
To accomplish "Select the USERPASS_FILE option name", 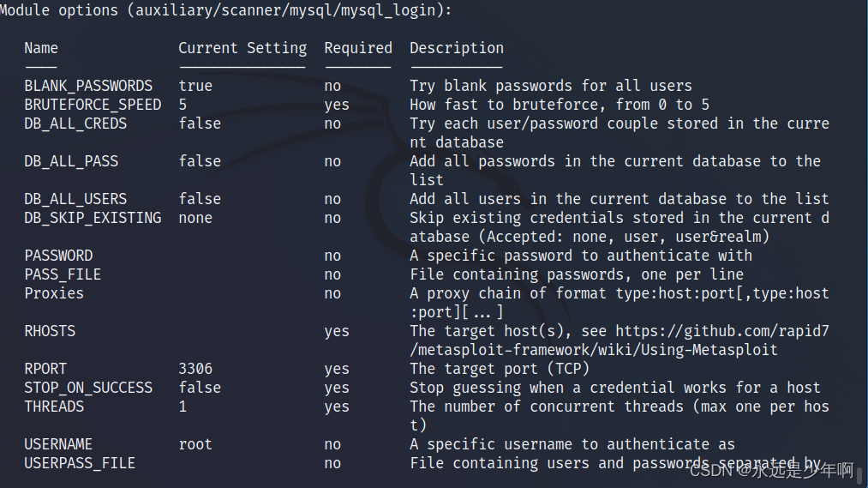I will click(80, 463).
